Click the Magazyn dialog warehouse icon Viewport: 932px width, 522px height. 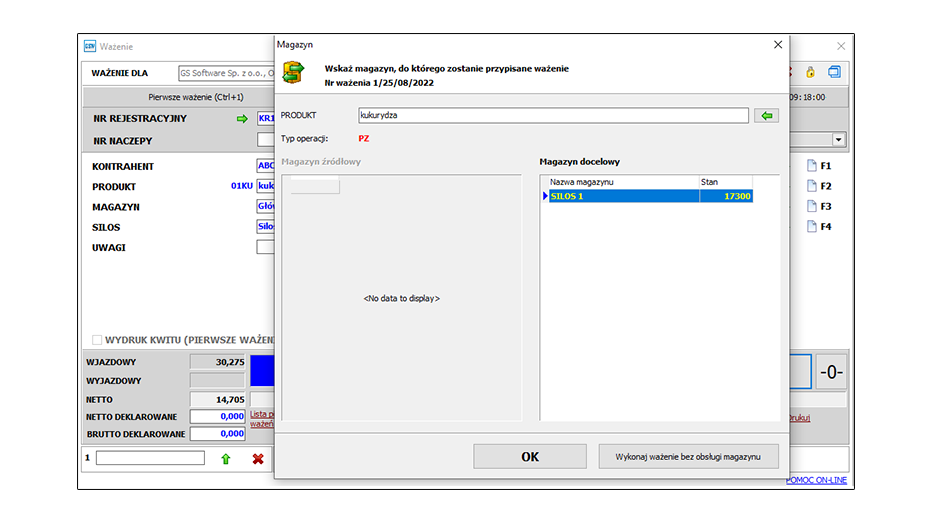[293, 74]
